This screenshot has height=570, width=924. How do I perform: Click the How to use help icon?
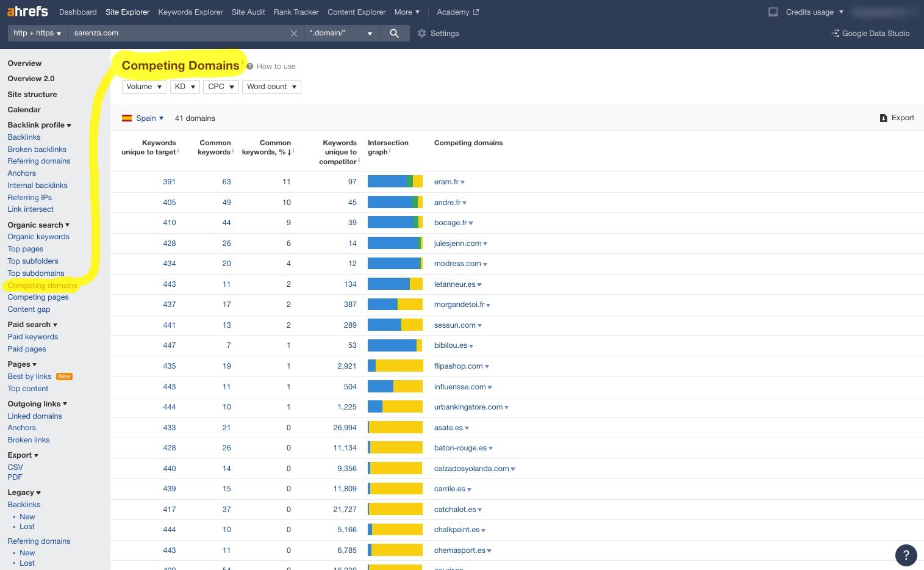coord(250,67)
